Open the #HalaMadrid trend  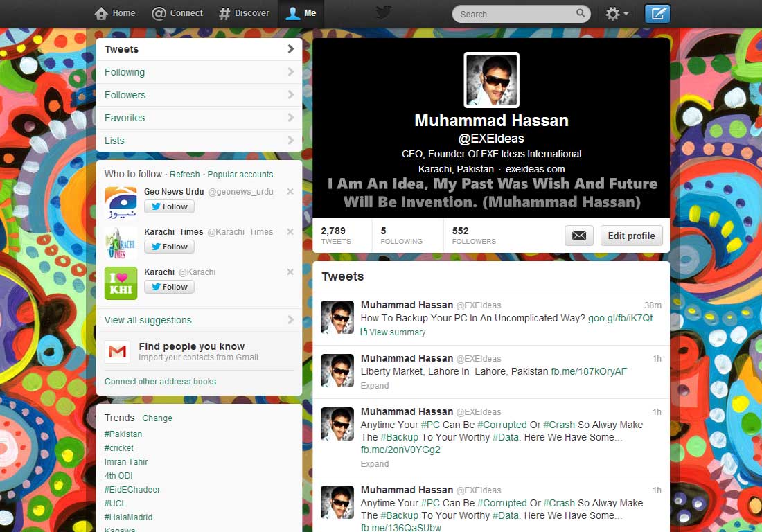(x=128, y=517)
